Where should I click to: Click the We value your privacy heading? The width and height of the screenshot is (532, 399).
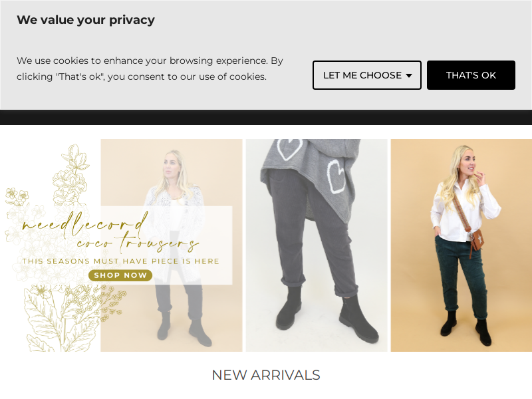tap(86, 20)
